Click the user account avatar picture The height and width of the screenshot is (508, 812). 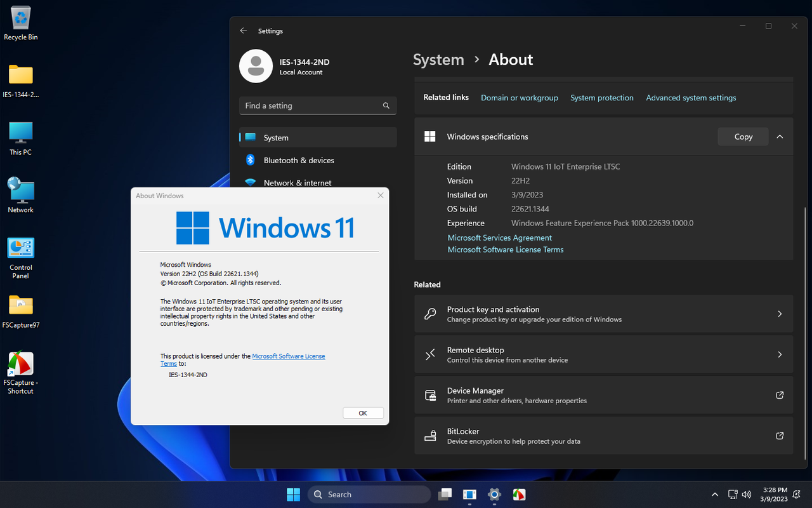pyautogui.click(x=256, y=66)
